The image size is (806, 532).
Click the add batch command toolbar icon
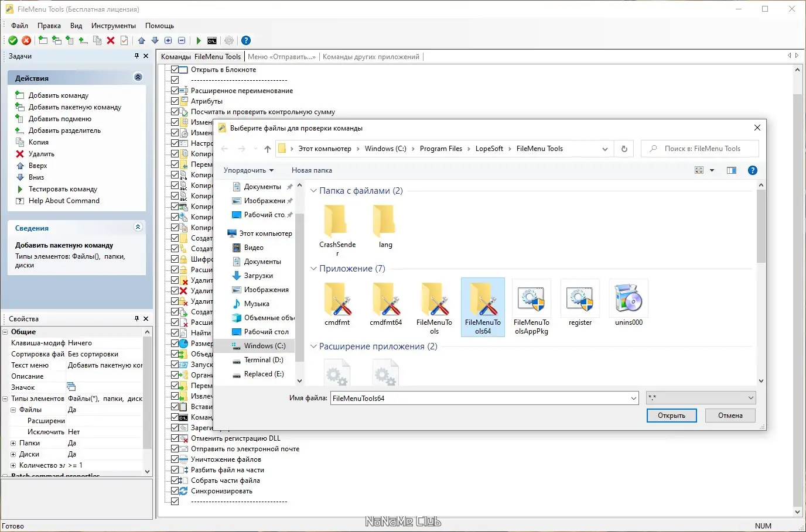pos(57,40)
